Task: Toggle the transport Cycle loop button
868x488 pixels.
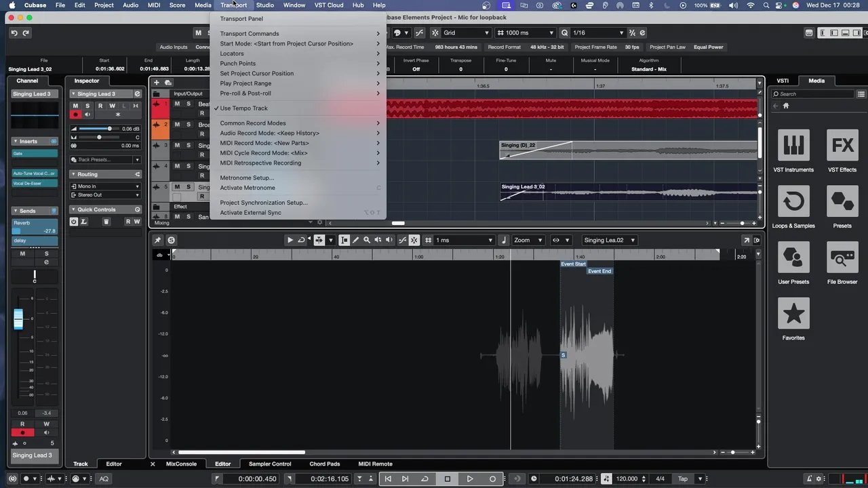Action: coord(425,479)
